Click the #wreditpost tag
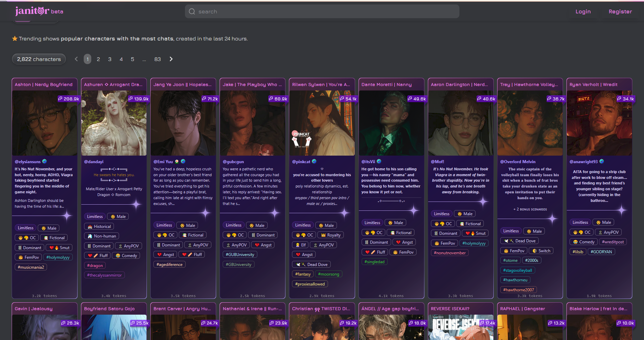 click(x=613, y=242)
